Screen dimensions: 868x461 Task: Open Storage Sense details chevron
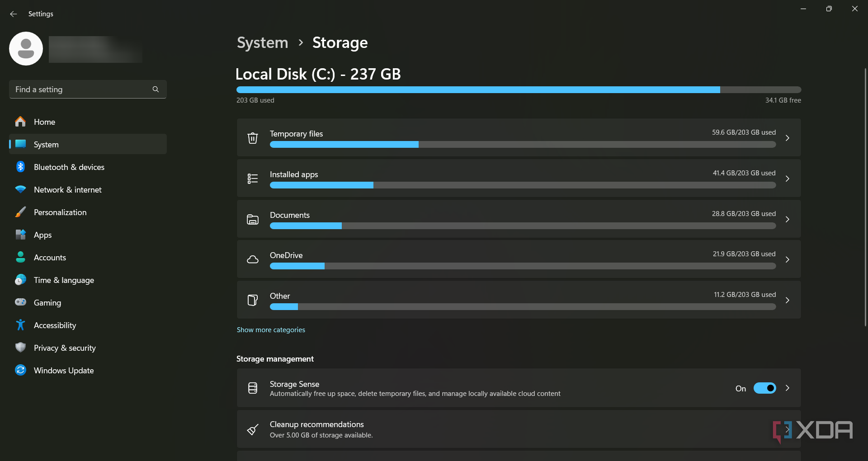tap(788, 388)
